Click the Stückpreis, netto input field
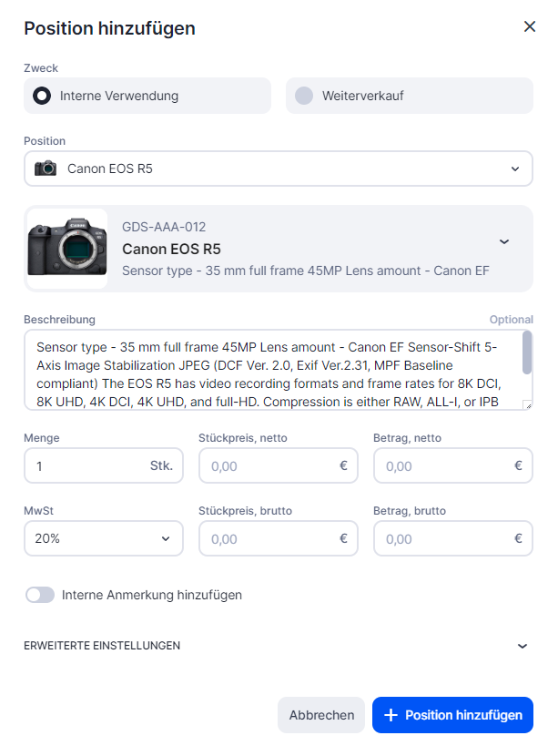 269,465
